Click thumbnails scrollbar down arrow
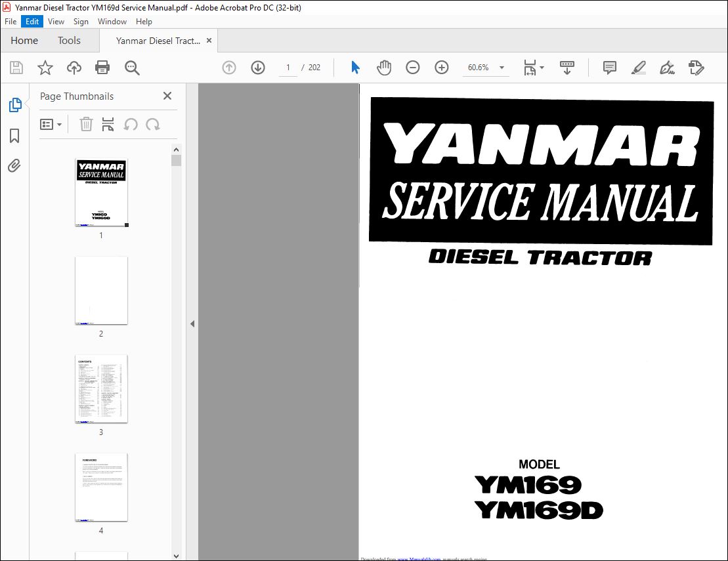728x561 pixels. (176, 556)
